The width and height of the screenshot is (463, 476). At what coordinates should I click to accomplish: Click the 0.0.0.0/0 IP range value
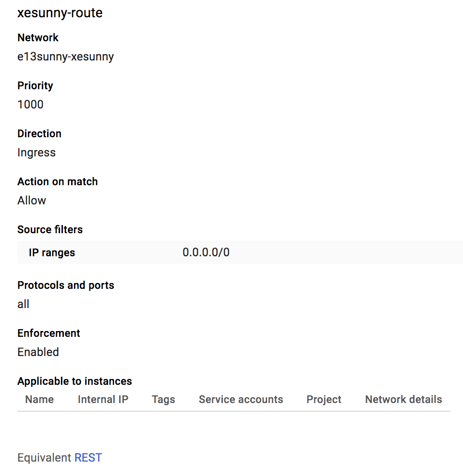206,252
